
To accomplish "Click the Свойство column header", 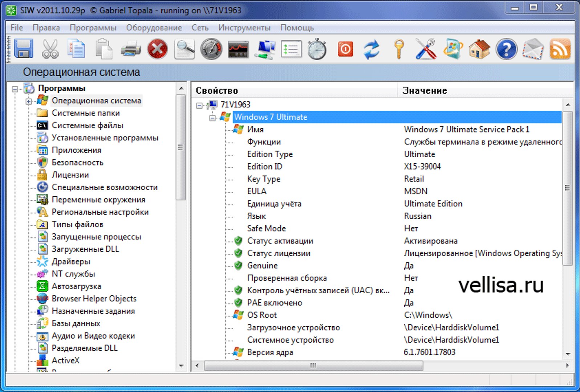I will 295,90.
